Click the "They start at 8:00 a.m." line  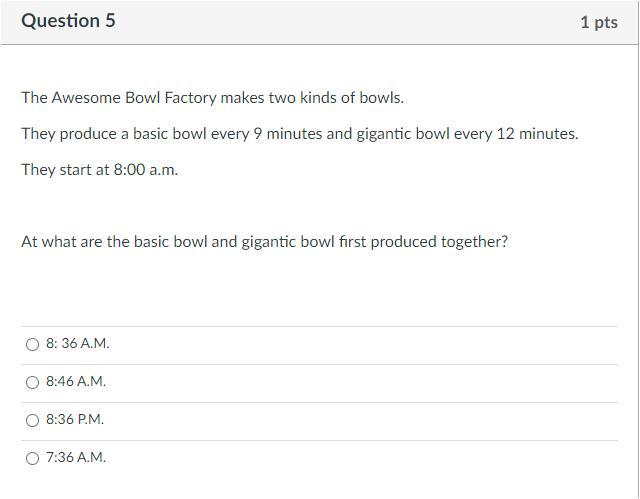(99, 170)
